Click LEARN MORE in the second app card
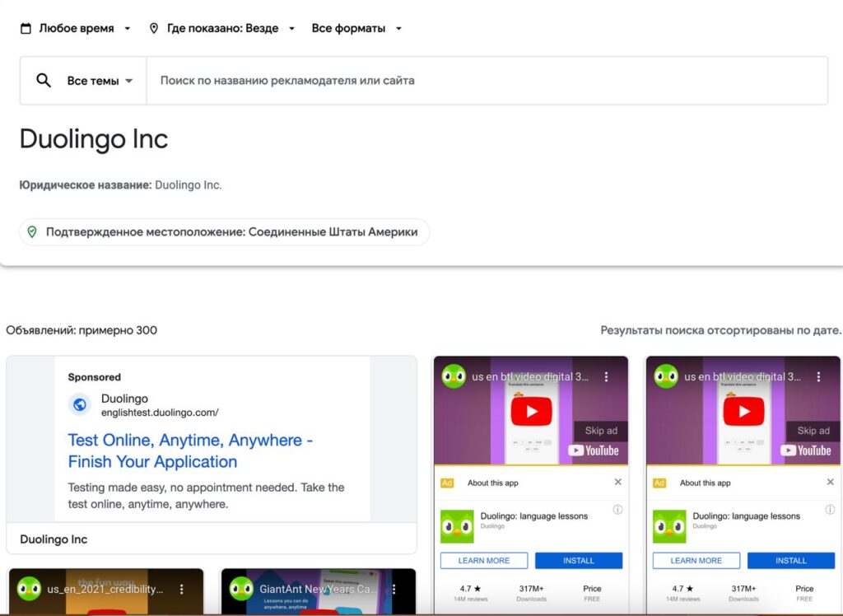 pyautogui.click(x=696, y=561)
